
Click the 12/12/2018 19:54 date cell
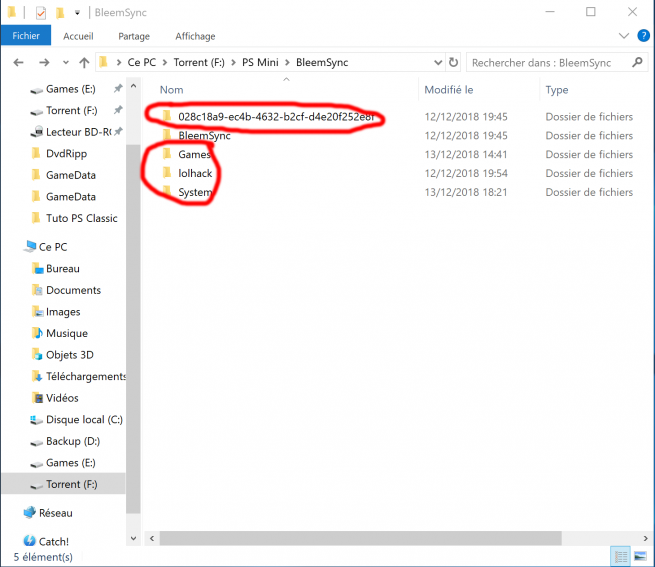coord(466,173)
